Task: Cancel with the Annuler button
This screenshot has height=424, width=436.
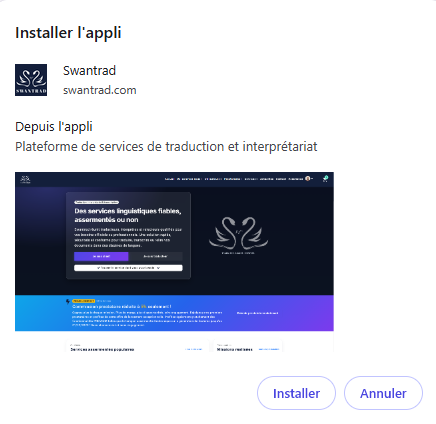Action: pos(383,393)
